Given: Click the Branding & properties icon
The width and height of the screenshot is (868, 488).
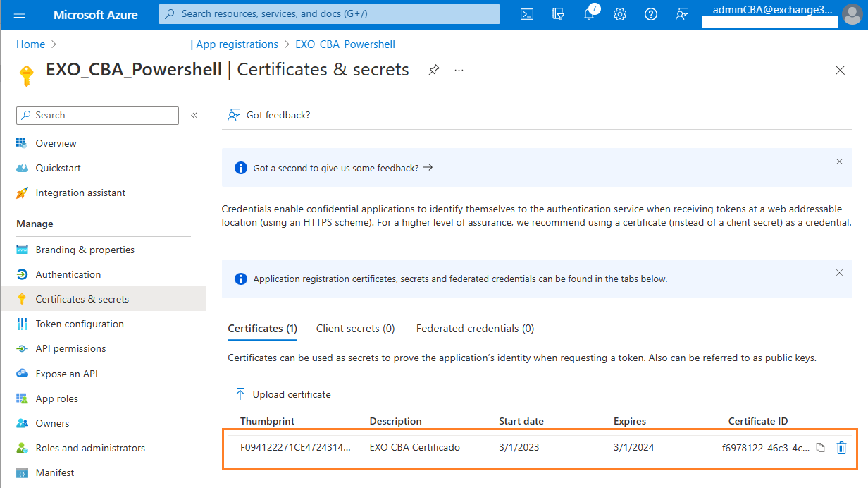Looking at the screenshot, I should [22, 250].
